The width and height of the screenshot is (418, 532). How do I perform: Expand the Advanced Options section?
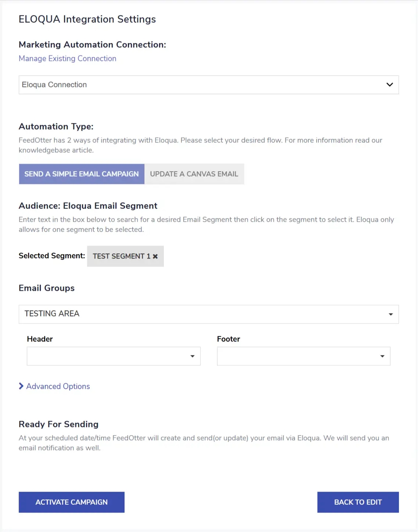(x=58, y=386)
